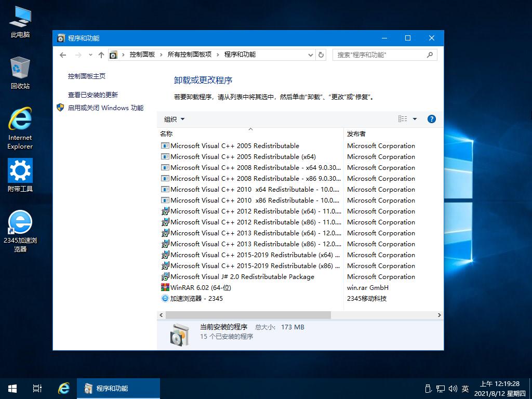Launch the 2345加速浏览器 desktop shortcut
Image resolution: width=532 pixels, height=399 pixels.
tap(20, 231)
